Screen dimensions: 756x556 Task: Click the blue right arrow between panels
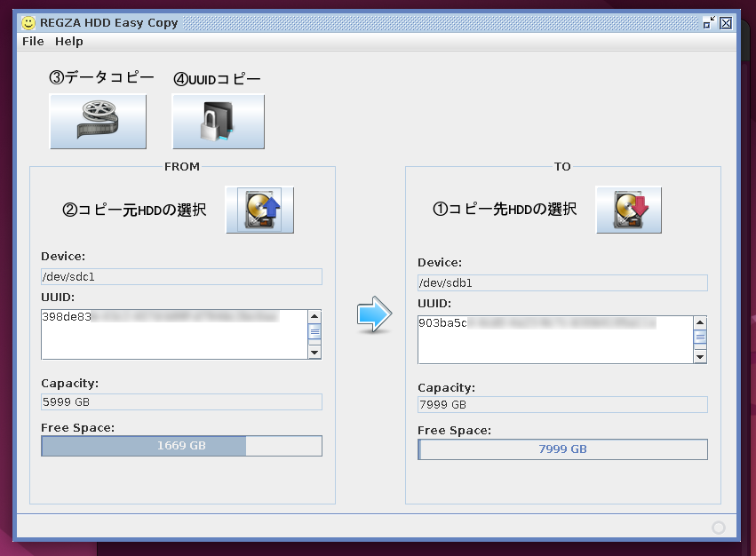(374, 315)
